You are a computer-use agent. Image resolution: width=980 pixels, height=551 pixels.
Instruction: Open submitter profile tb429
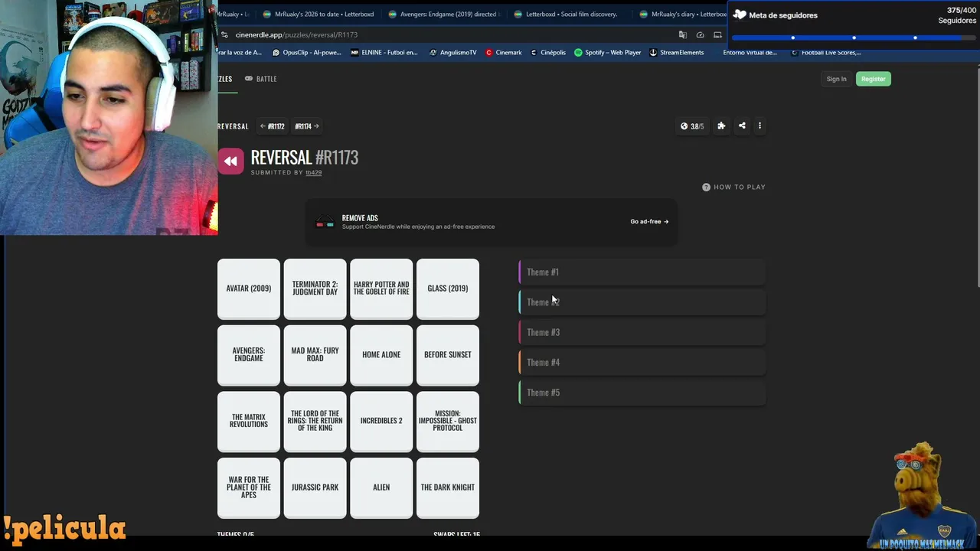(313, 173)
